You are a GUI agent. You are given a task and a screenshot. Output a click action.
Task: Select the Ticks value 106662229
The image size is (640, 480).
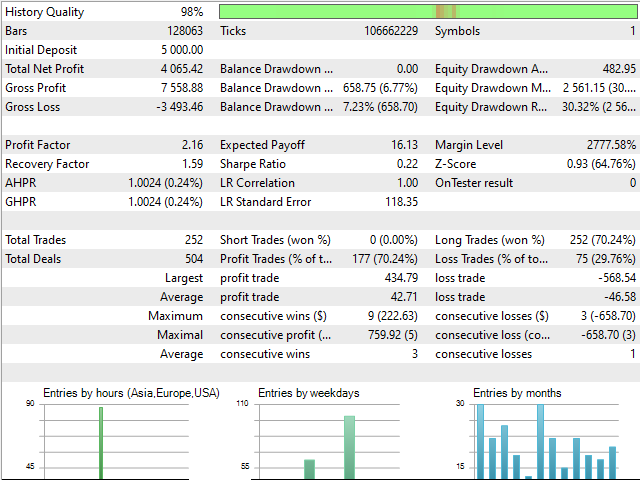(x=391, y=31)
